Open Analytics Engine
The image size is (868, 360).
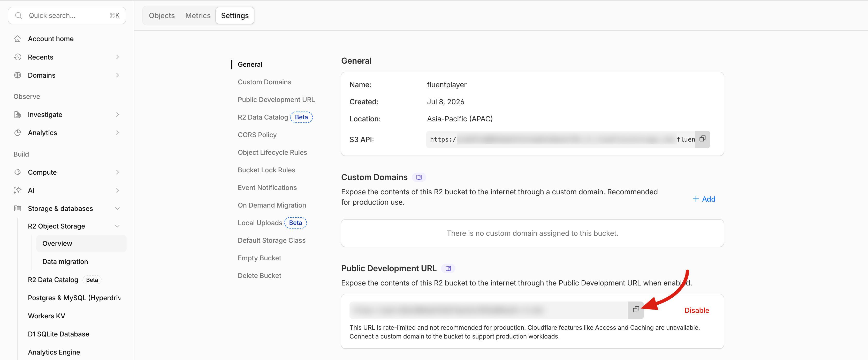coord(54,352)
